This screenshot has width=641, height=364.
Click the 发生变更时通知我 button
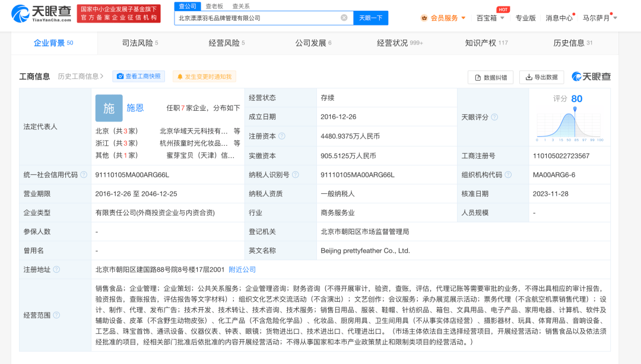click(204, 77)
